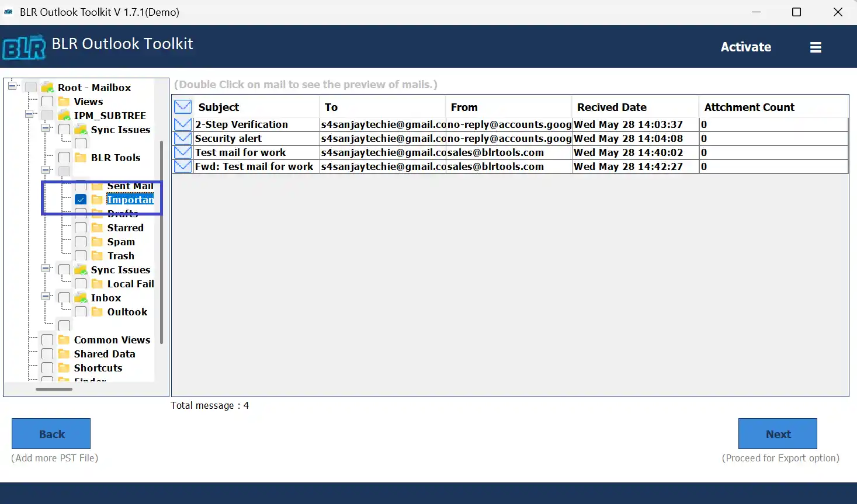Click the Back button to add more PST files
Screen dimensions: 857x504
(x=51, y=433)
